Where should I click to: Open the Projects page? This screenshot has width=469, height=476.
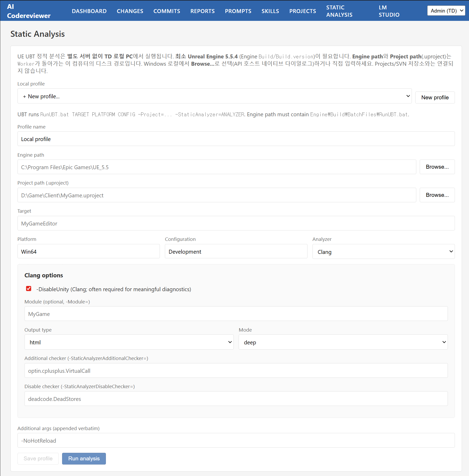(x=303, y=11)
